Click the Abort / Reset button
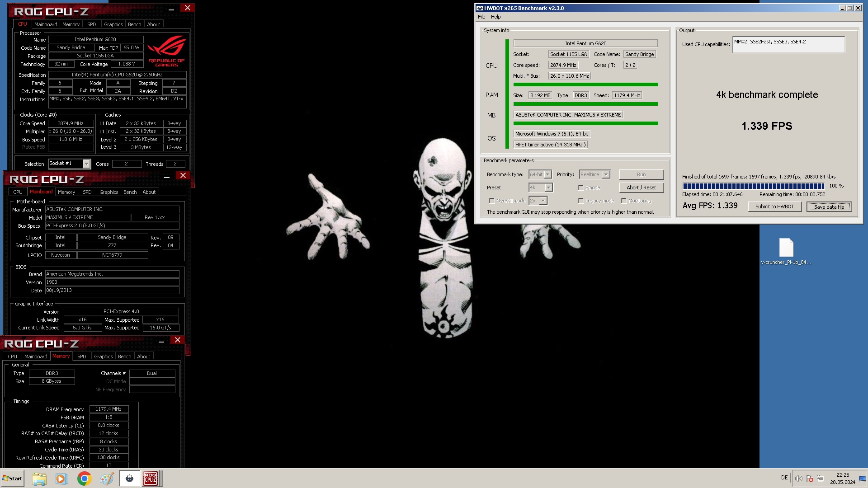The image size is (868, 488). click(x=641, y=188)
